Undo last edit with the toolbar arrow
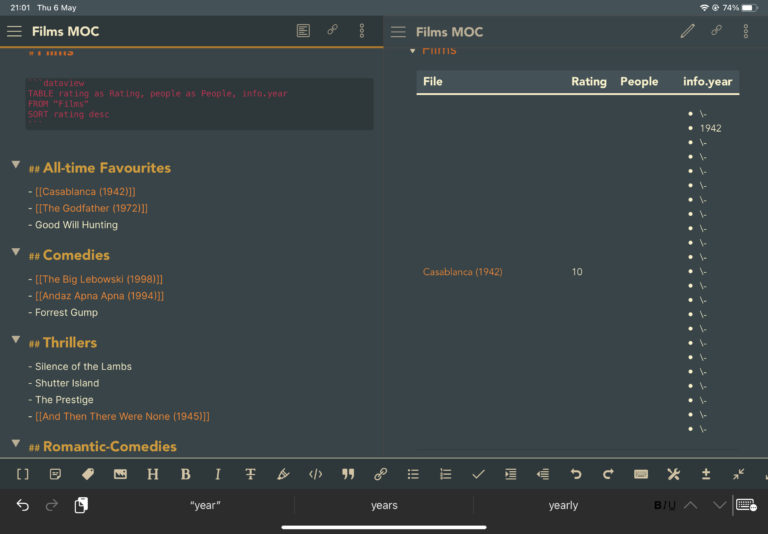This screenshot has height=534, width=768. coord(576,474)
